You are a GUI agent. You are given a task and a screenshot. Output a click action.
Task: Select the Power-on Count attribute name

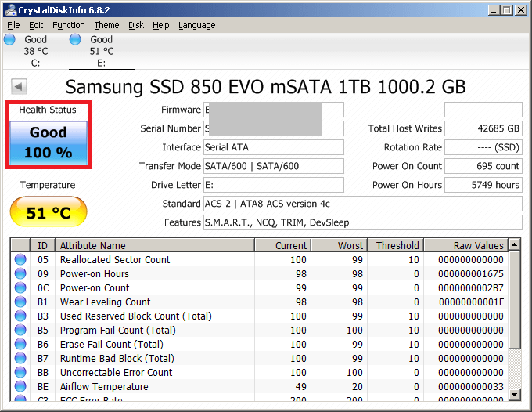[x=95, y=287]
